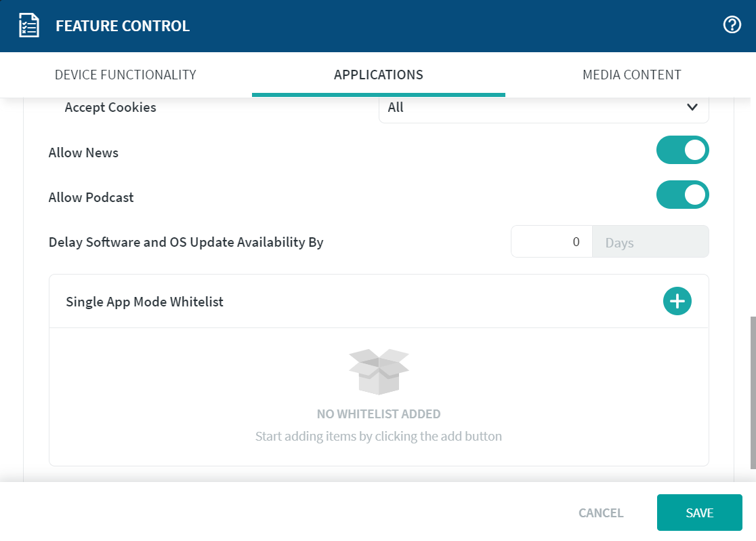Click the Allow Podcast label
This screenshot has height=541, width=756.
(x=91, y=197)
